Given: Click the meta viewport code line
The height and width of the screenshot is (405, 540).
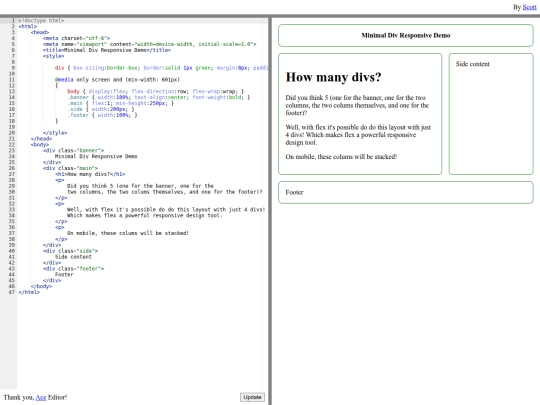Looking at the screenshot, I should click(149, 44).
